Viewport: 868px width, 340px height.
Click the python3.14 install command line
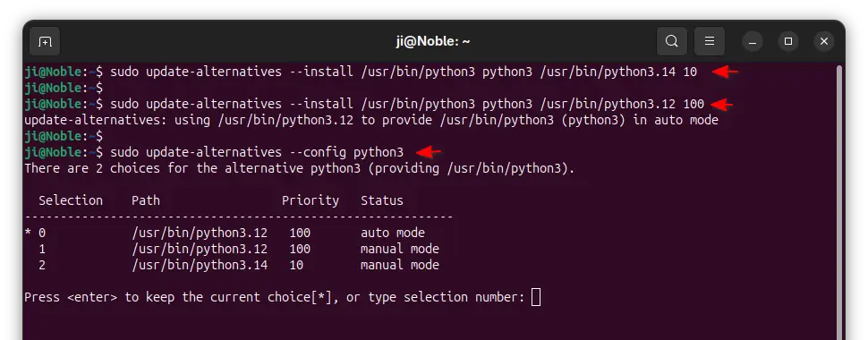[x=361, y=72]
